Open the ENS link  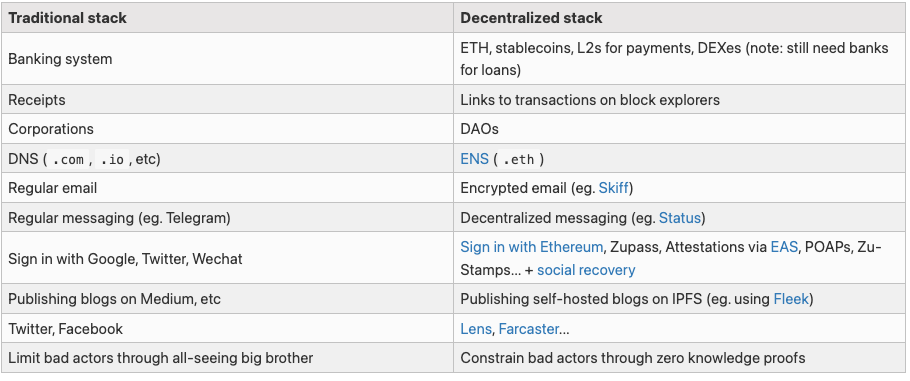[x=474, y=159]
